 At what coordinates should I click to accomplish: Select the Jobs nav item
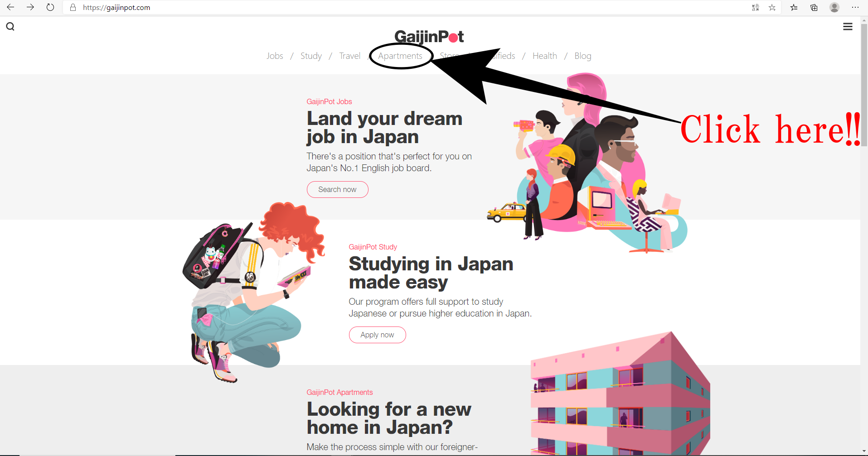[x=275, y=56]
